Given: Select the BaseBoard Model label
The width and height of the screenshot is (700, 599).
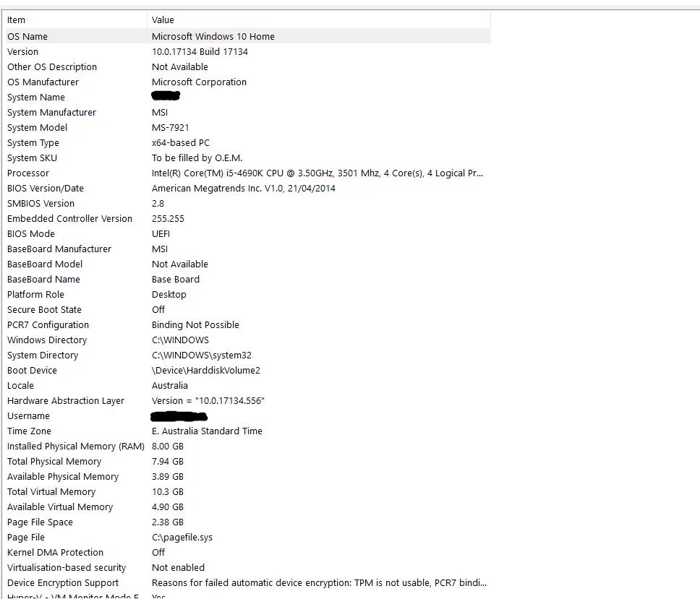Looking at the screenshot, I should click(x=45, y=264).
